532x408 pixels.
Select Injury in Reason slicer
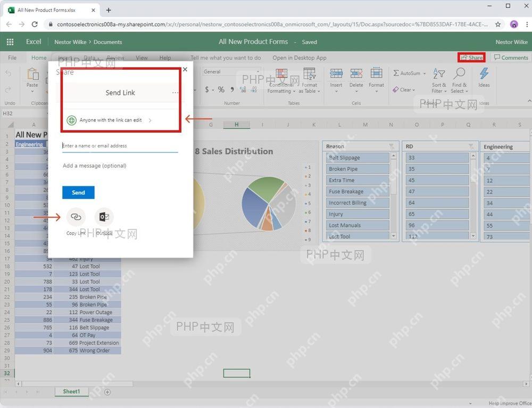(x=358, y=214)
